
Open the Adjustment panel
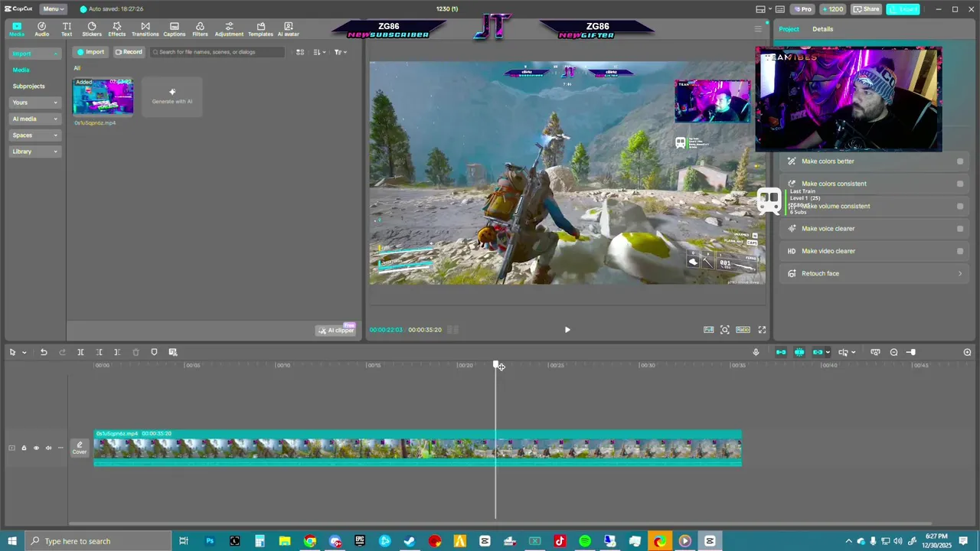tap(229, 29)
